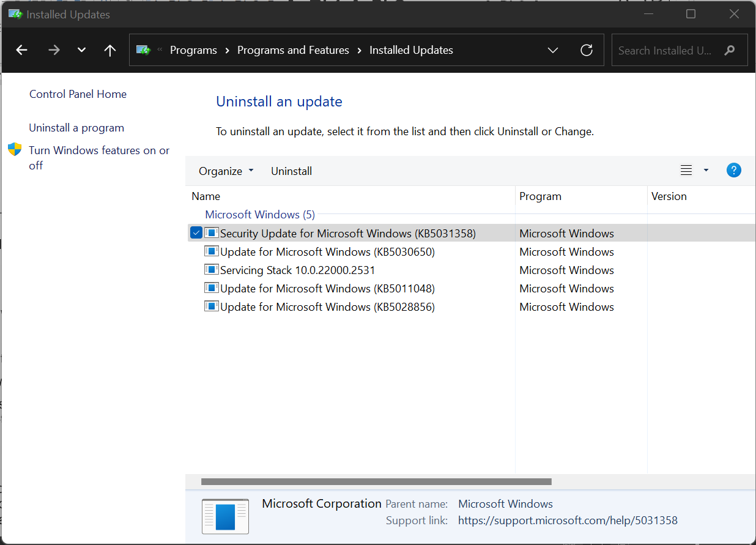
Task: Open the Organize menu
Action: [x=226, y=171]
